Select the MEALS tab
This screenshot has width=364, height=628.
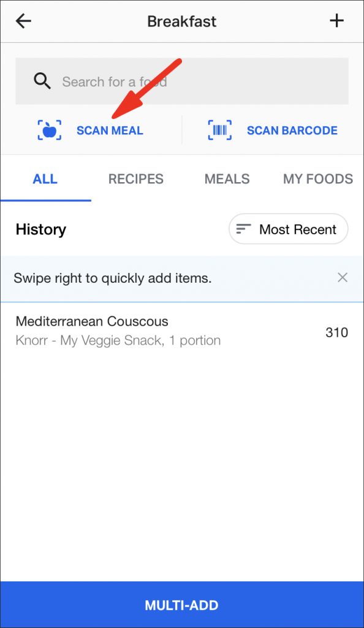coord(227,178)
